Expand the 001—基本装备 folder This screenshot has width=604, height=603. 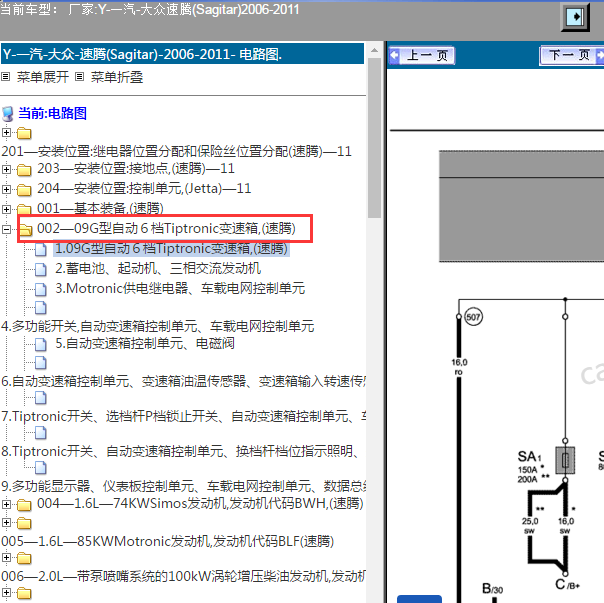tap(6, 209)
